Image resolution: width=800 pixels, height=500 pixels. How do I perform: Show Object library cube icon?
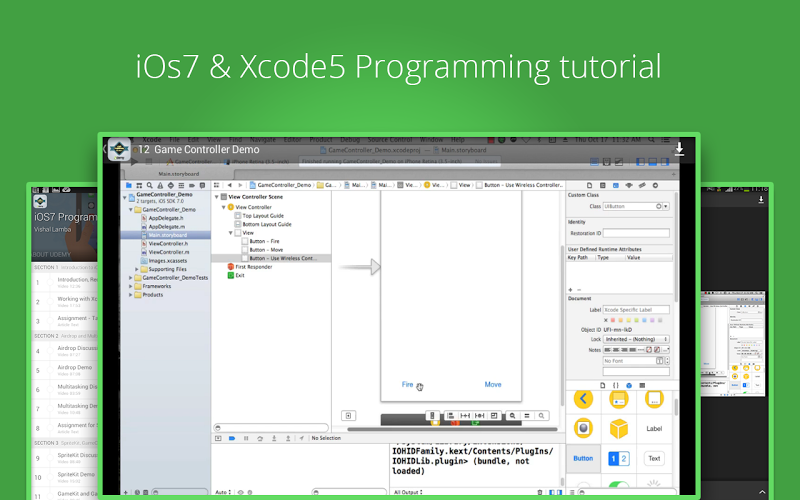click(x=629, y=385)
